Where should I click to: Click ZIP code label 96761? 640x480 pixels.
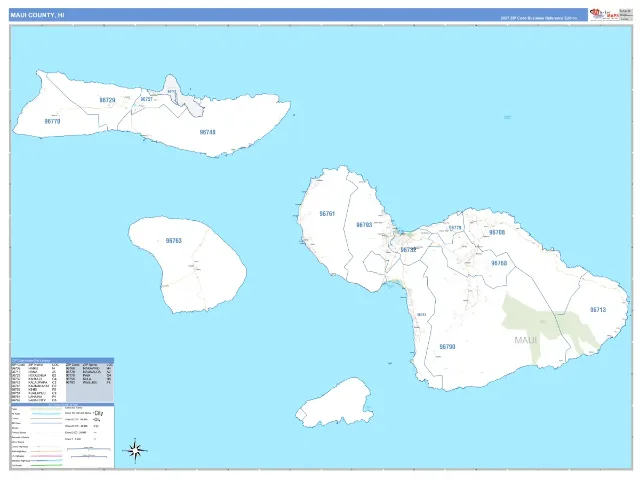(x=327, y=213)
